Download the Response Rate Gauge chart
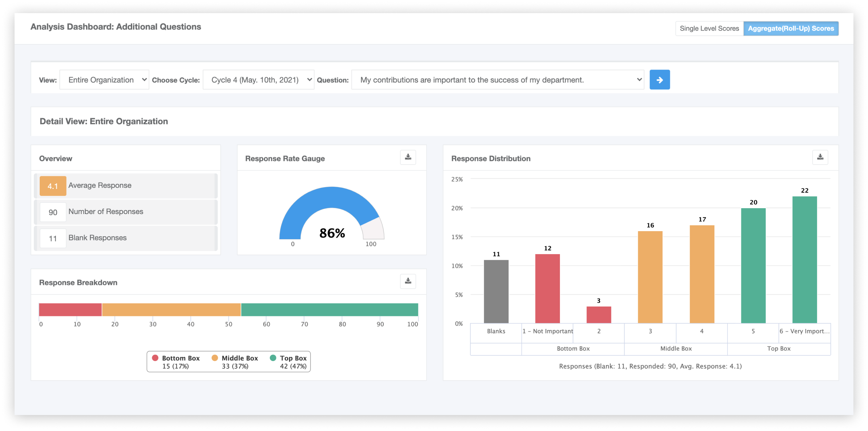The image size is (868, 431). 408,157
